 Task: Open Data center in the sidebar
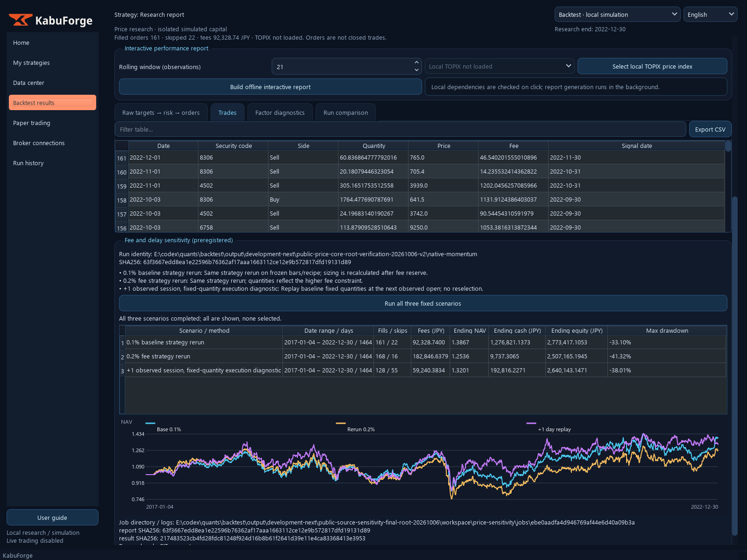coord(52,83)
